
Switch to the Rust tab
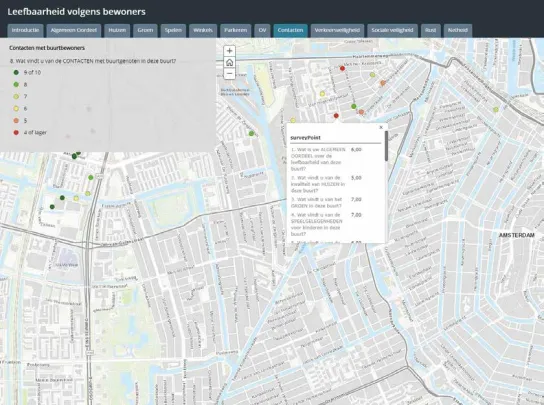click(431, 31)
